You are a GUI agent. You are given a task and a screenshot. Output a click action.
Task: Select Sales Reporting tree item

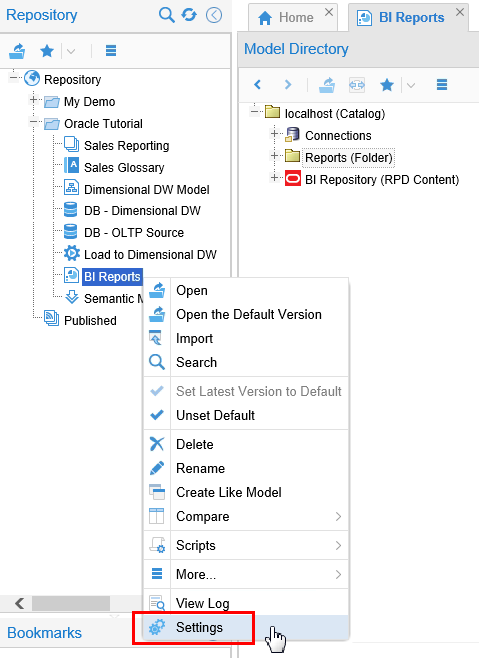126,146
